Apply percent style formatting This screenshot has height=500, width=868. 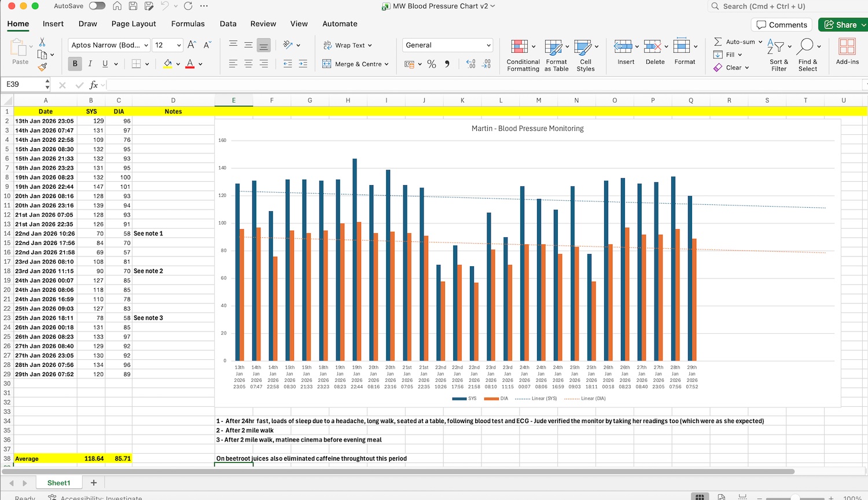click(432, 64)
